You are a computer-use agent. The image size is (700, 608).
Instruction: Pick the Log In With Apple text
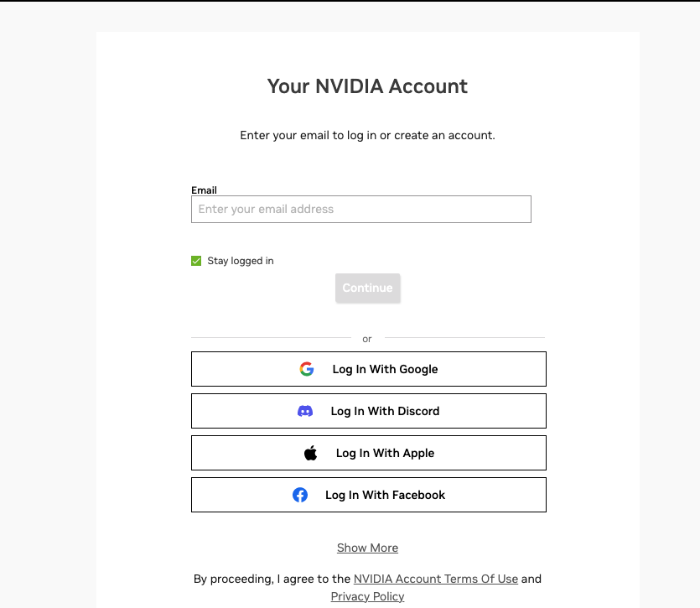coord(385,453)
